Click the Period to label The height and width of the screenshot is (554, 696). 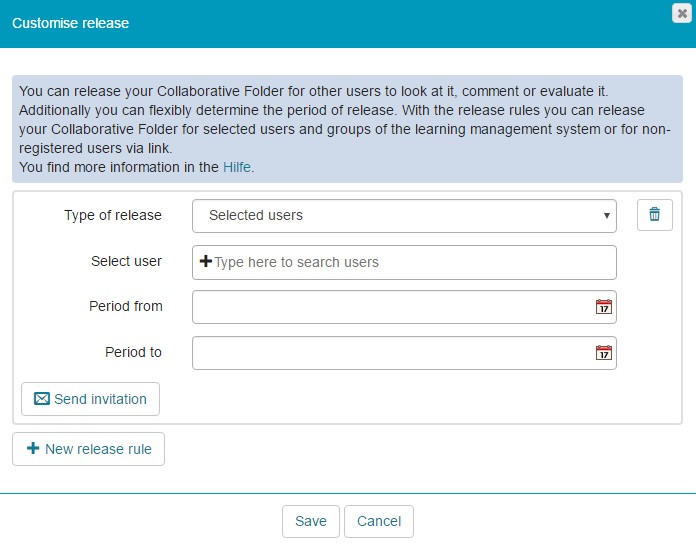[133, 352]
